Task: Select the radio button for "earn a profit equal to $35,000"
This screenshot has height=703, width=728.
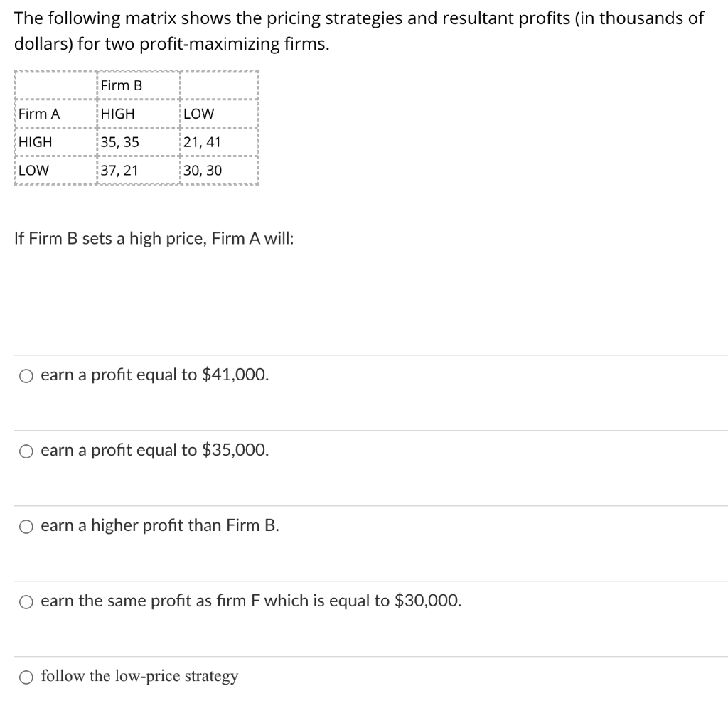Action: pos(26,451)
